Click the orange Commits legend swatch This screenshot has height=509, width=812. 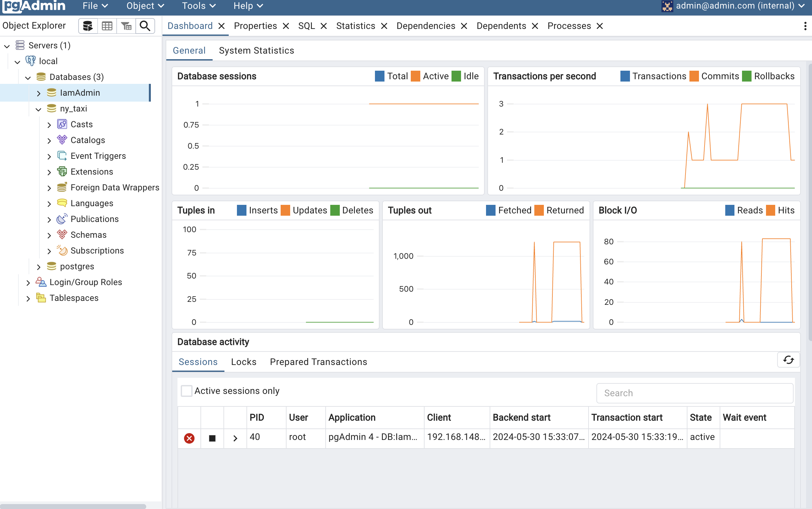(694, 76)
